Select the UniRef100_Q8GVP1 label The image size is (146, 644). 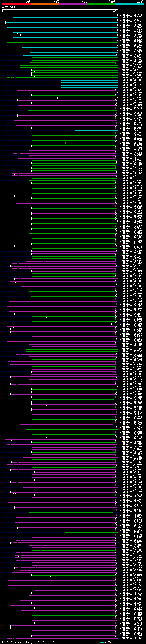[131, 605]
